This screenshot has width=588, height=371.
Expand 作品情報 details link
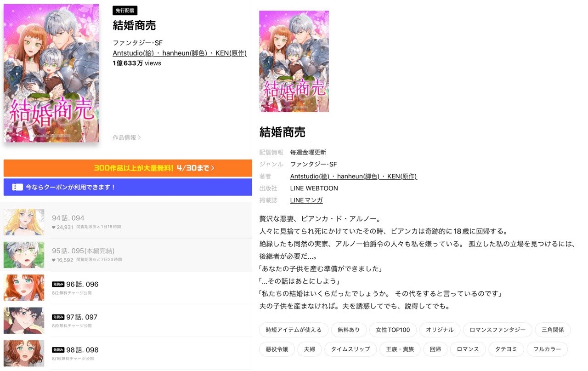point(127,137)
